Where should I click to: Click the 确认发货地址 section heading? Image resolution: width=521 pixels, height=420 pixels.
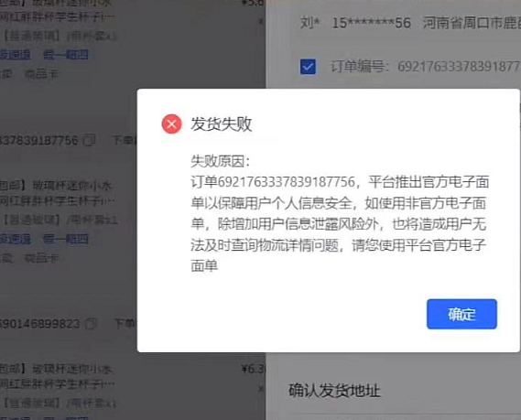tap(334, 390)
